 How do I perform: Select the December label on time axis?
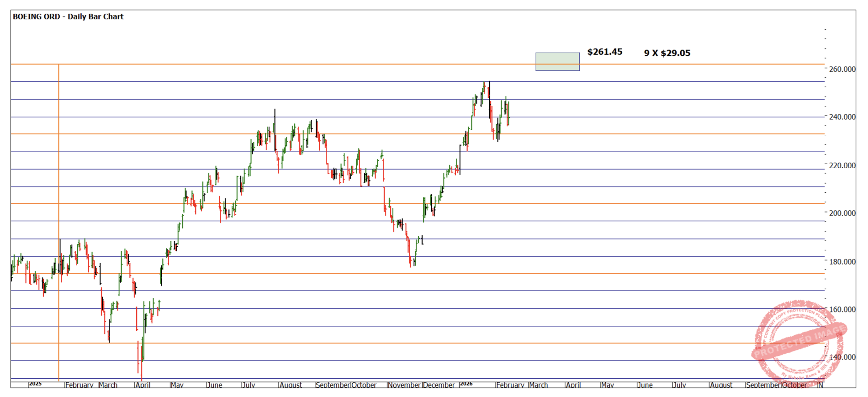(x=439, y=385)
